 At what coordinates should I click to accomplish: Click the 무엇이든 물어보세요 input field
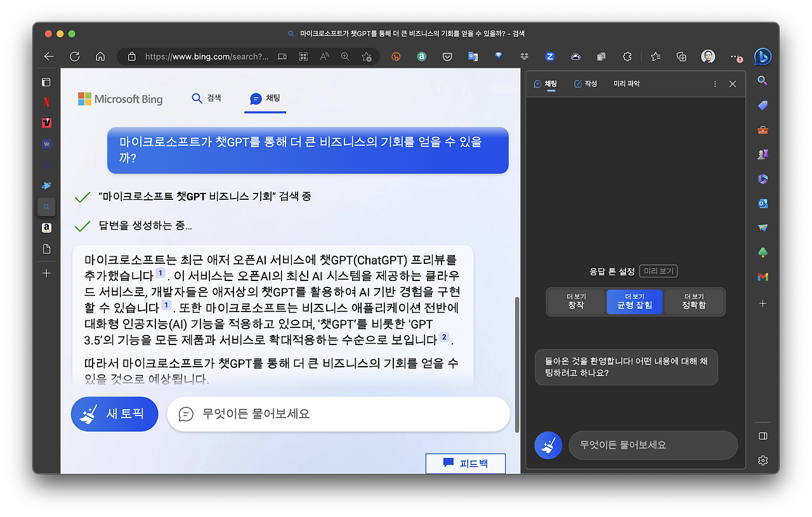338,414
